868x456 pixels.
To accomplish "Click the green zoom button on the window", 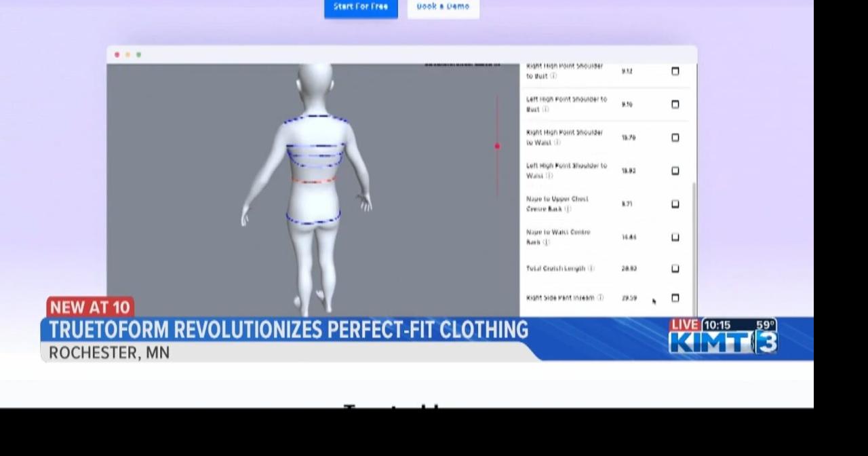I will coord(138,54).
